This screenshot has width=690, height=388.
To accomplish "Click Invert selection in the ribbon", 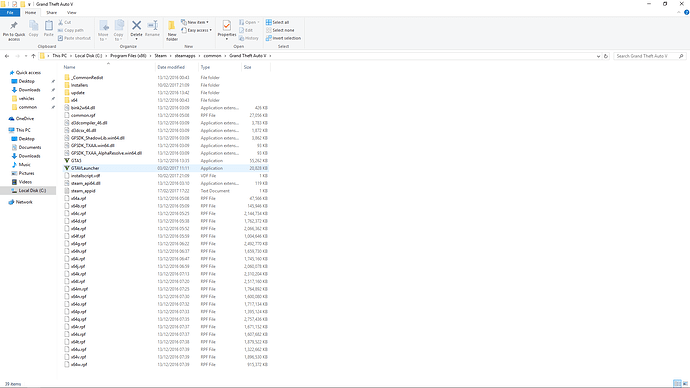I will point(283,38).
